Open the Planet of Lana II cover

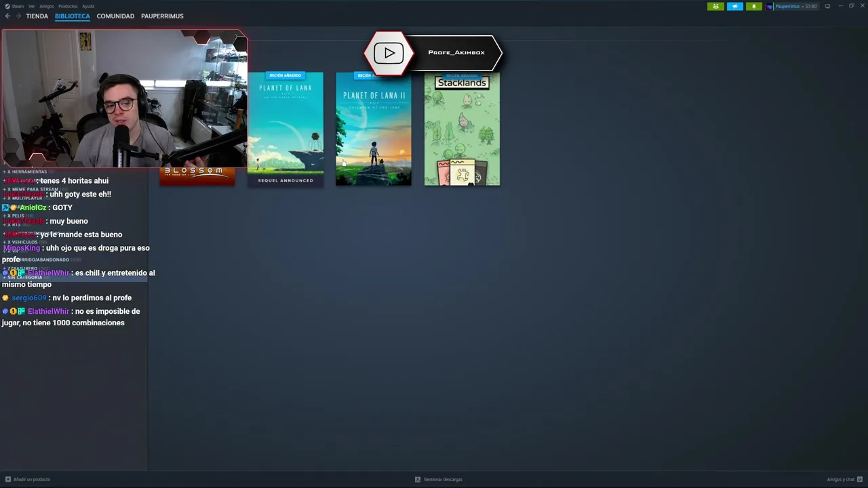pos(374,129)
